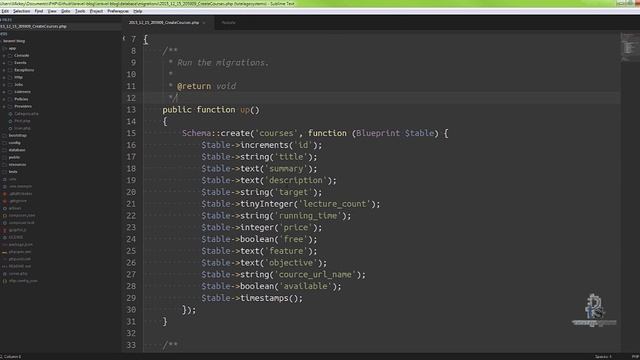
Task: Open the sftp-config.json file in sidebar
Action: [x=23, y=281]
